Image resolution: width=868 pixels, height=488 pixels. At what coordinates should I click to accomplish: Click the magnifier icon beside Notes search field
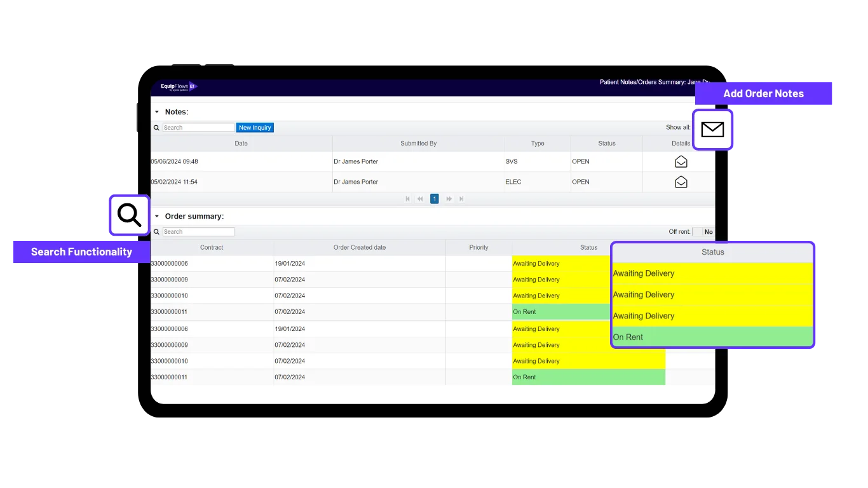click(x=156, y=128)
